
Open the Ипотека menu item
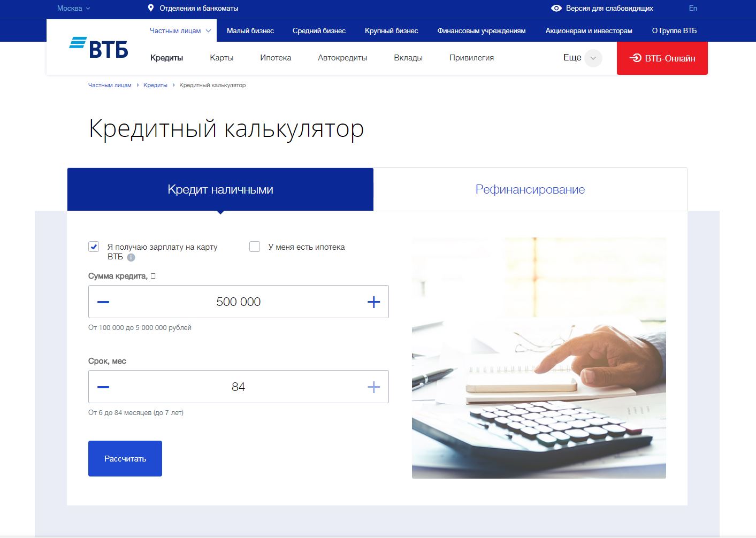pyautogui.click(x=276, y=58)
